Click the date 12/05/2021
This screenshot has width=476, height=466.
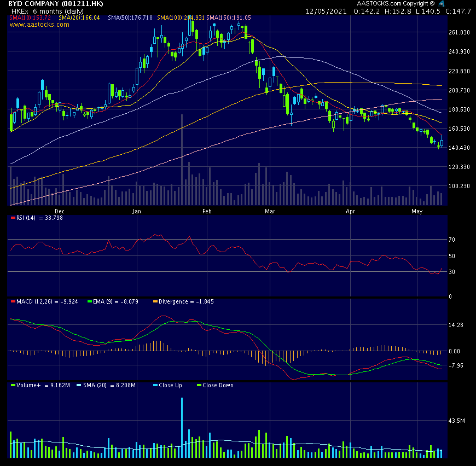pos(326,11)
